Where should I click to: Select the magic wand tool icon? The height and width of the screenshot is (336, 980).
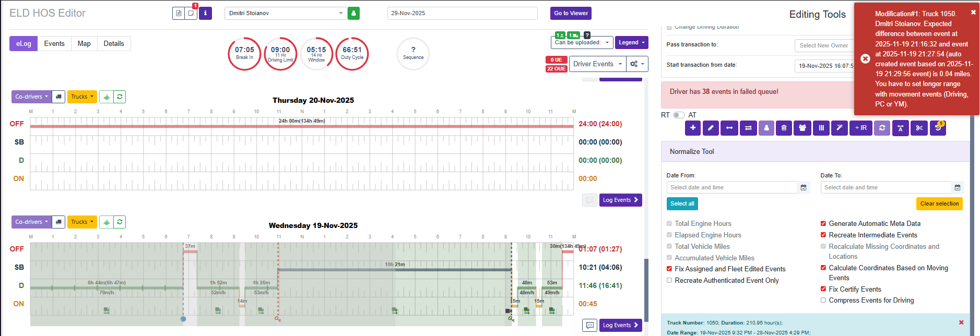[840, 128]
